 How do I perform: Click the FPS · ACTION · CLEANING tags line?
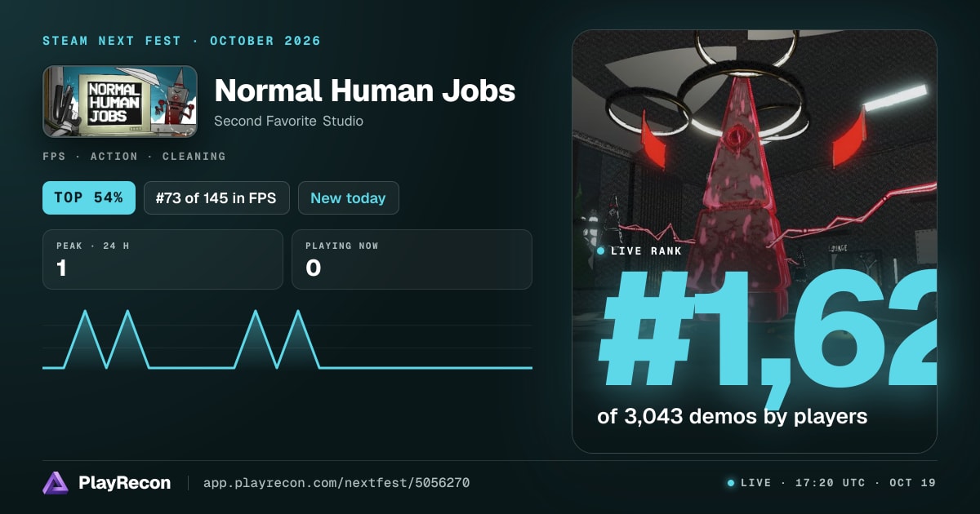pyautogui.click(x=134, y=156)
